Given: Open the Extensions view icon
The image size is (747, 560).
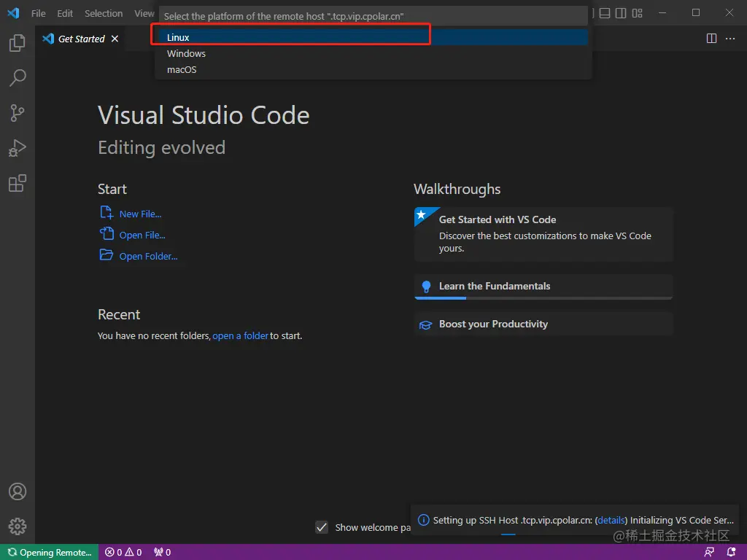Looking at the screenshot, I should 18,183.
